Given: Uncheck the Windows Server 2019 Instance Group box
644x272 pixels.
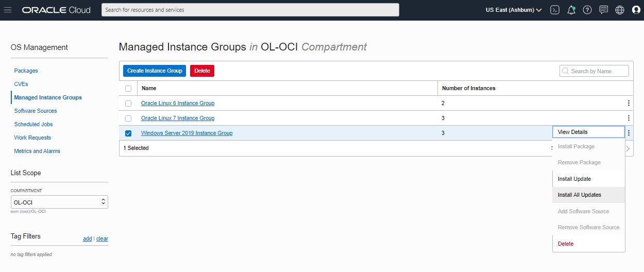Looking at the screenshot, I should (128, 133).
